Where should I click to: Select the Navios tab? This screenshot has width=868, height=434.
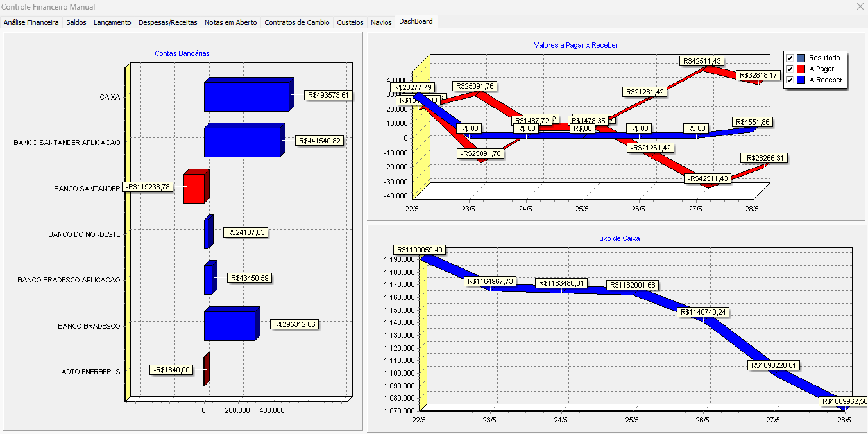(381, 22)
